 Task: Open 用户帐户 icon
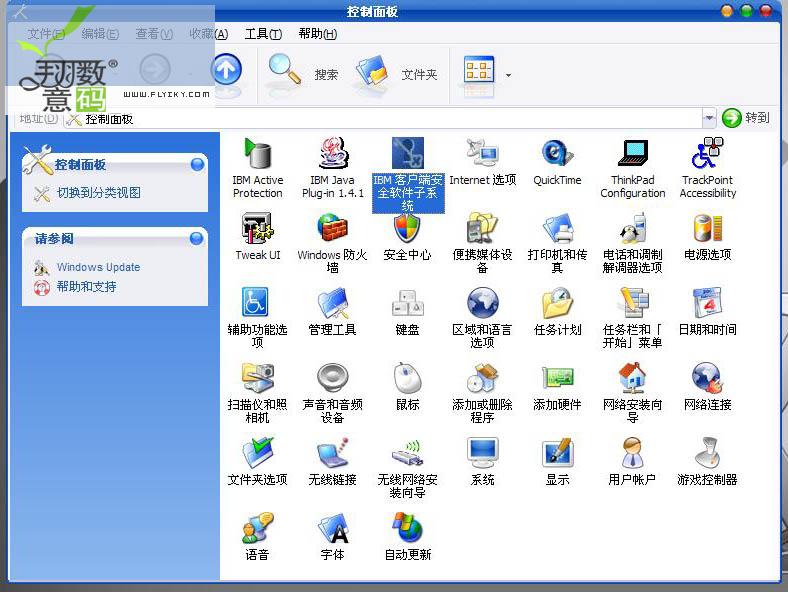click(x=633, y=453)
